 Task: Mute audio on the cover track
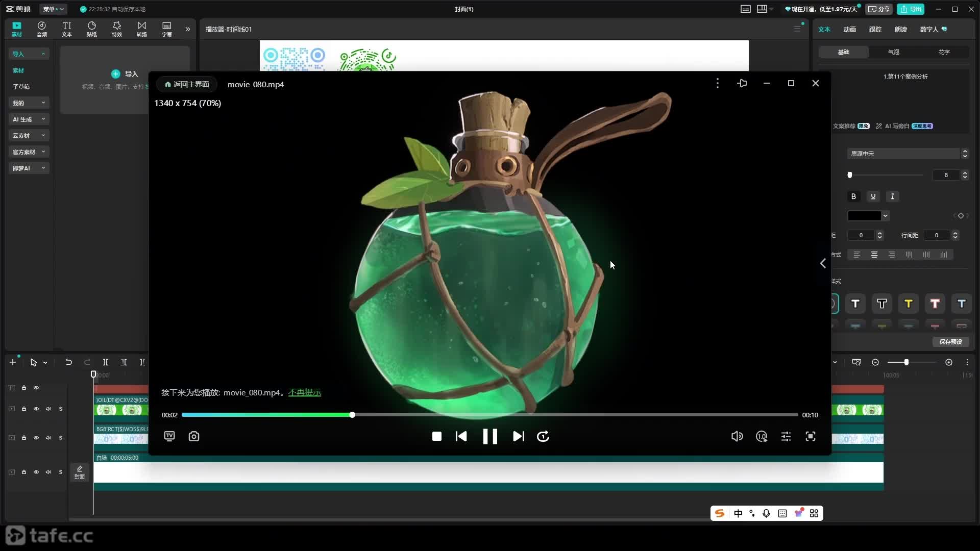48,472
